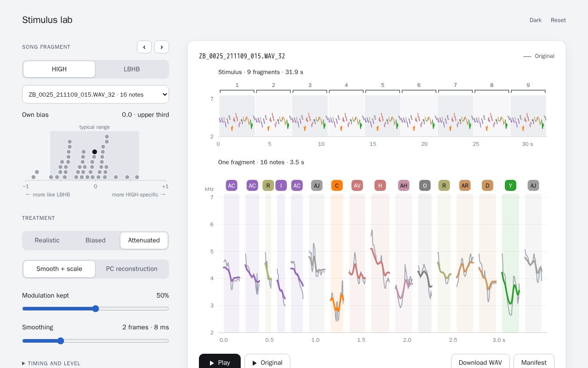This screenshot has width=588, height=368.
Task: Download the WAV file
Action: (x=480, y=362)
